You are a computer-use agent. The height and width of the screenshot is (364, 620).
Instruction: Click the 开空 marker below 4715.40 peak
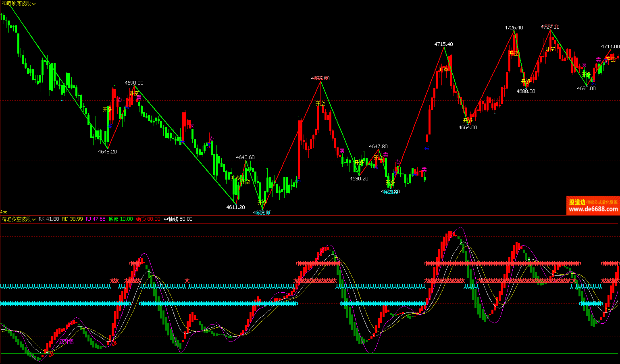[443, 70]
